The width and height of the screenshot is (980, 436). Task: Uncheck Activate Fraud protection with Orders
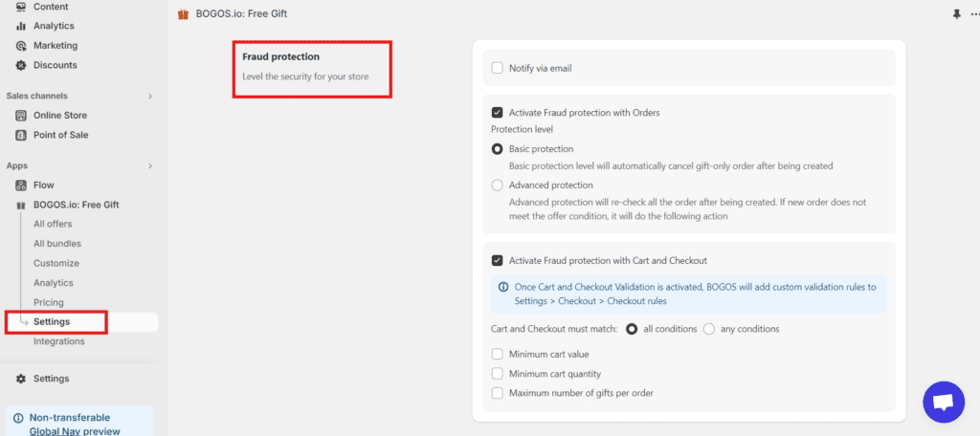(x=498, y=113)
